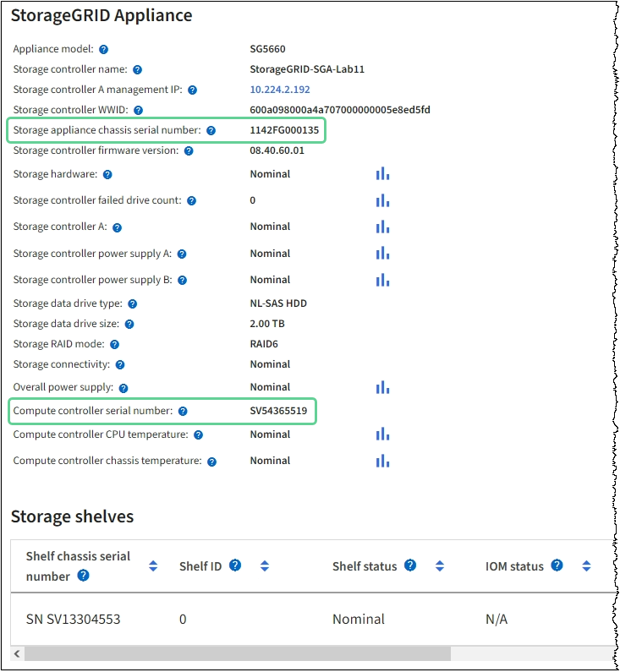Image resolution: width=620 pixels, height=672 pixels.
Task: Open storage controller A management IP link
Action: pyautogui.click(x=280, y=90)
